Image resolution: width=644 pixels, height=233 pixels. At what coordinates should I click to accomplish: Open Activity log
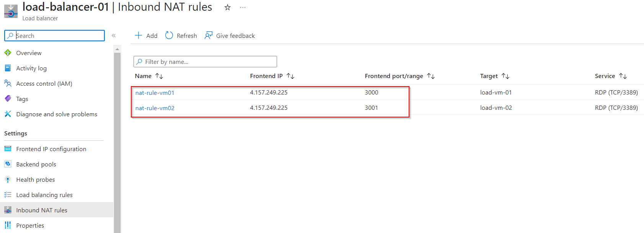click(31, 68)
